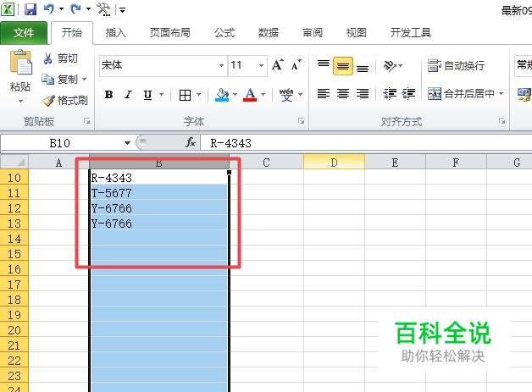Click cell containing T-5677
532x392 pixels.
coord(158,193)
